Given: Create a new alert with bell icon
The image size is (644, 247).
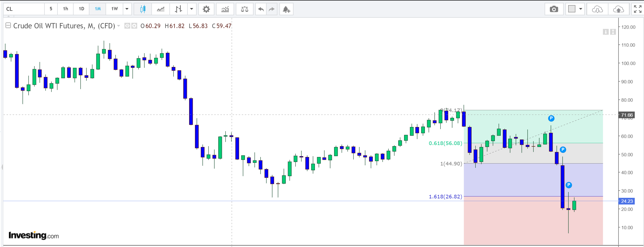Looking at the screenshot, I should (286, 9).
